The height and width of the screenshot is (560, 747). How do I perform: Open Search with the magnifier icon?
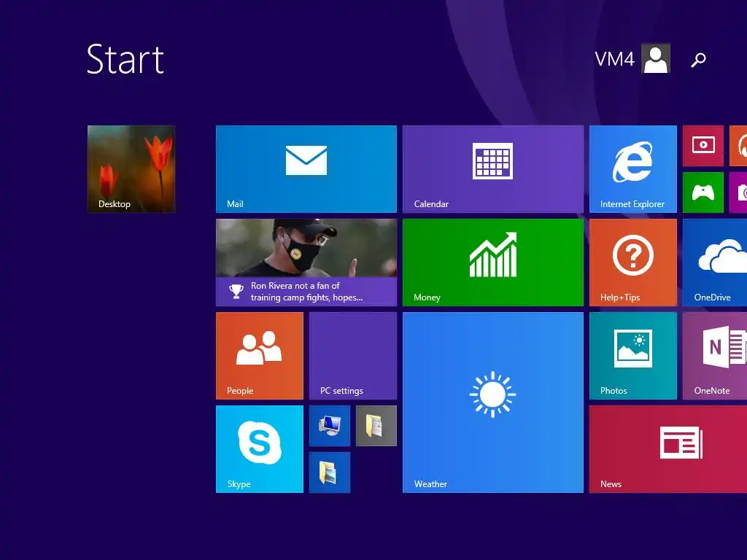698,60
